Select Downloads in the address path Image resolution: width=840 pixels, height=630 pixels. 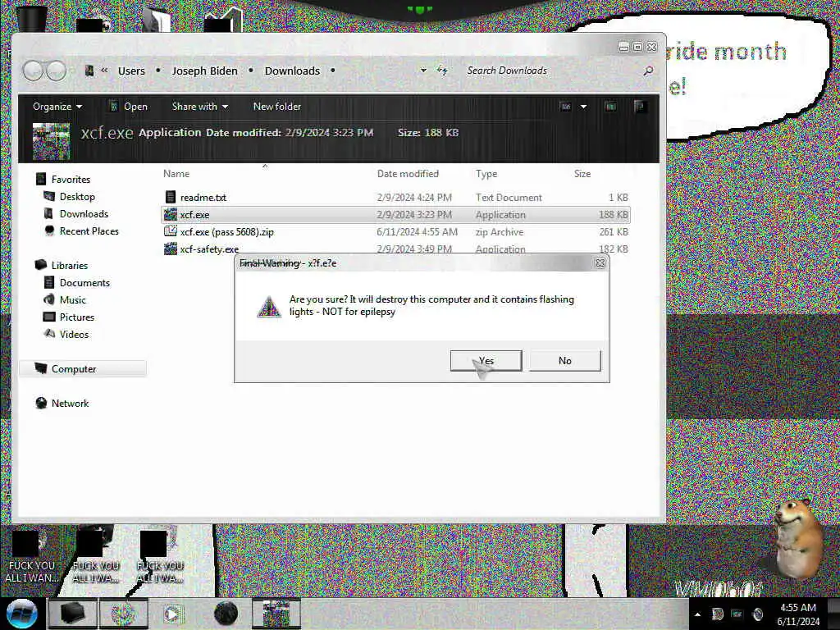[x=292, y=71]
